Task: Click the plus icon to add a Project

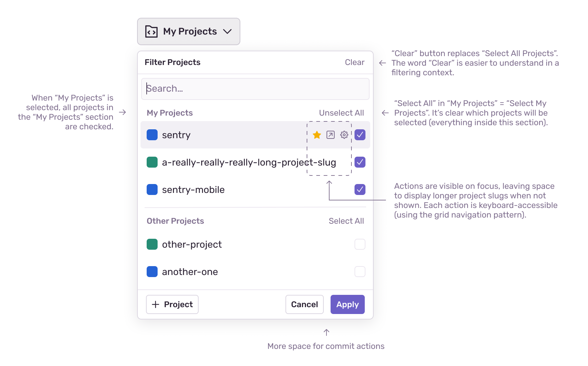Action: tap(156, 304)
